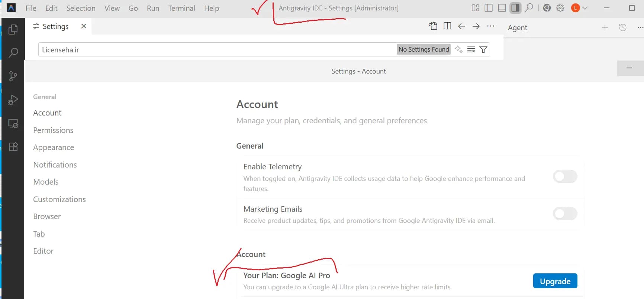Toggle Enable Telemetry switch
This screenshot has width=644, height=299.
[565, 176]
